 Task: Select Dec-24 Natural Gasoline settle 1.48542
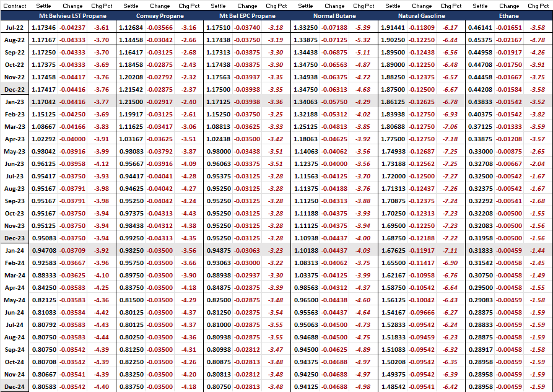(393, 386)
